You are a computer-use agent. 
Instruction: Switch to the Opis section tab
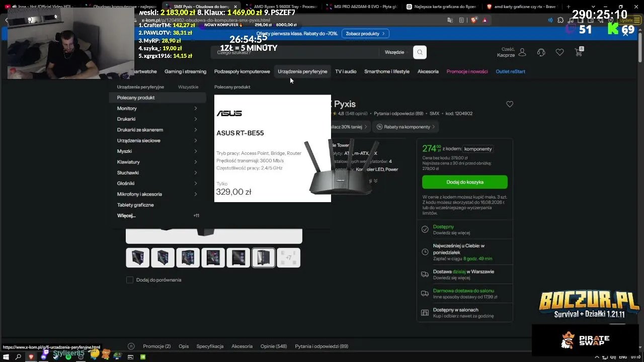pyautogui.click(x=184, y=346)
